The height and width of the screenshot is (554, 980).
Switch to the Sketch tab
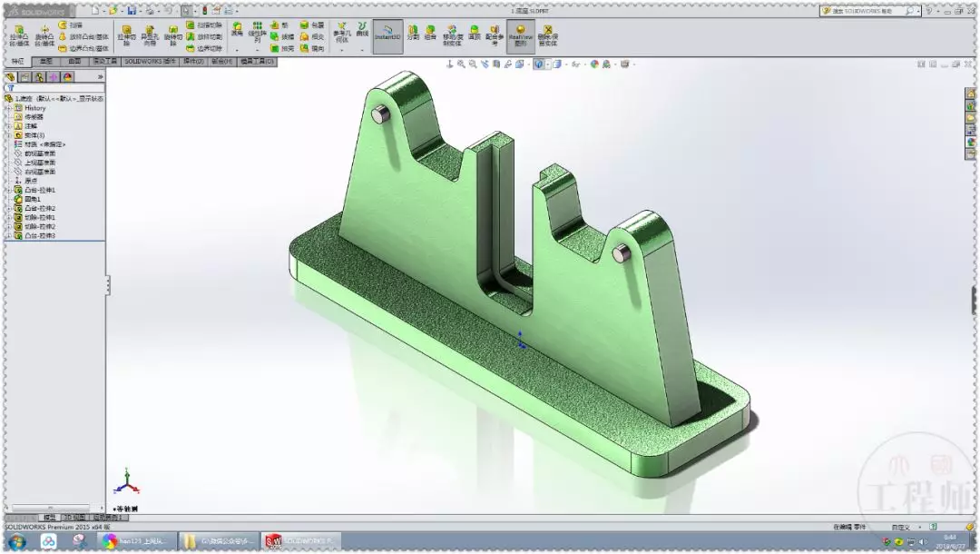45,61
